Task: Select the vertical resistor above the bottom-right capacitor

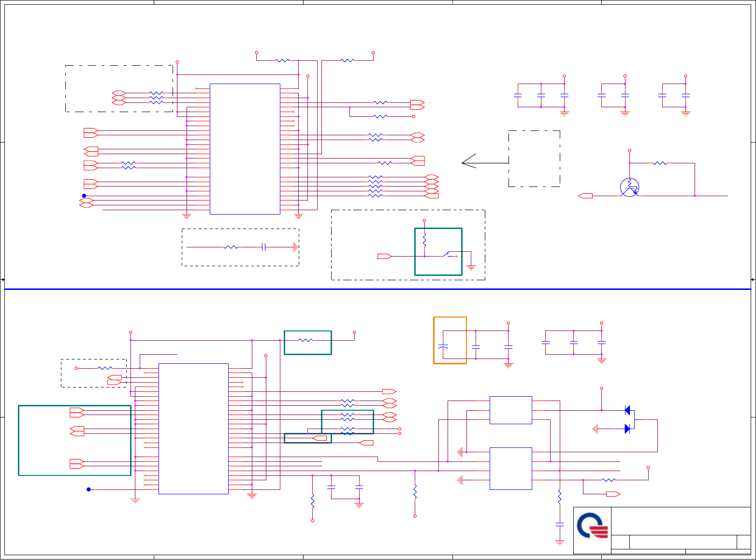Action: pyautogui.click(x=560, y=497)
